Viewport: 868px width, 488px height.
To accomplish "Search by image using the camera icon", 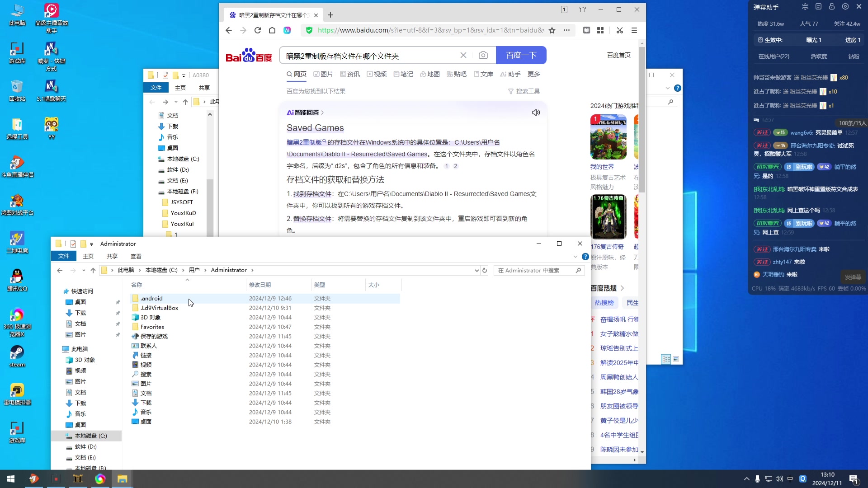I will (x=483, y=55).
